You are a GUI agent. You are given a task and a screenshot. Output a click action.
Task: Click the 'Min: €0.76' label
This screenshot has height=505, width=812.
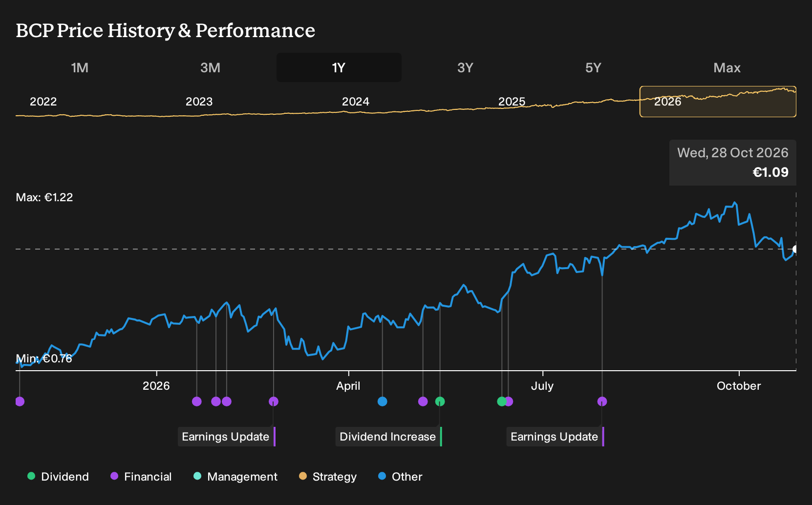pyautogui.click(x=44, y=358)
